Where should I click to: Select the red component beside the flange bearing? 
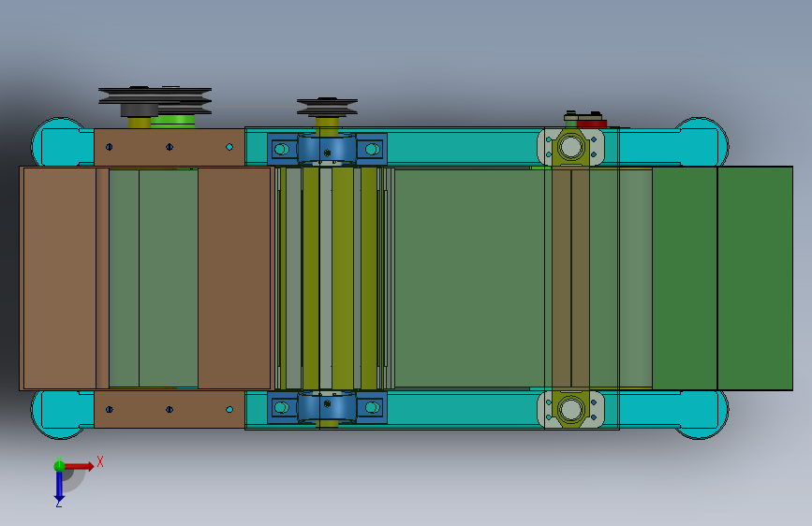(x=592, y=124)
